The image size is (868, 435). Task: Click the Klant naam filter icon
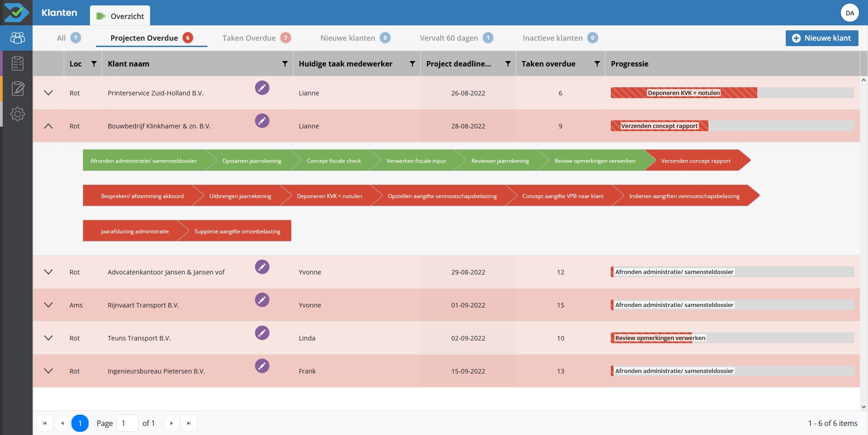click(285, 64)
